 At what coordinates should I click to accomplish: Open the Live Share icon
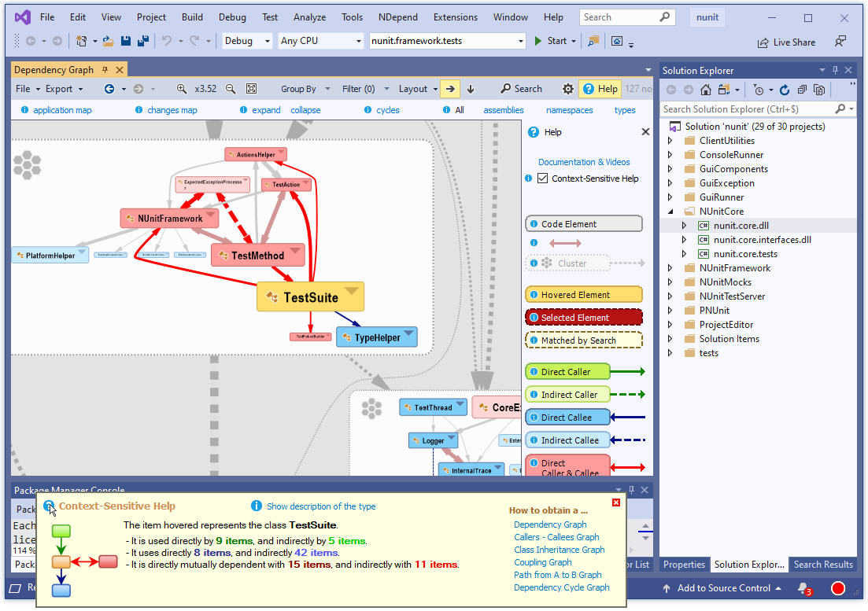[x=763, y=42]
